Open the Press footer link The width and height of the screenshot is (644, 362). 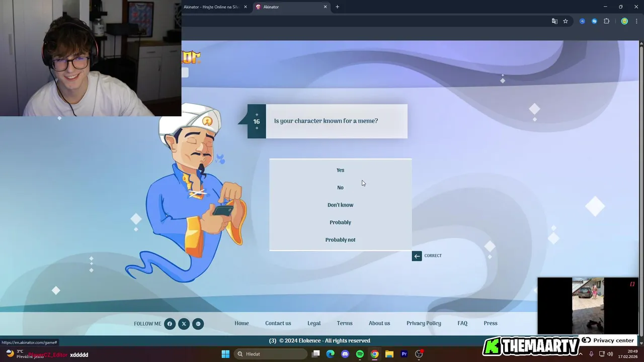point(491,323)
